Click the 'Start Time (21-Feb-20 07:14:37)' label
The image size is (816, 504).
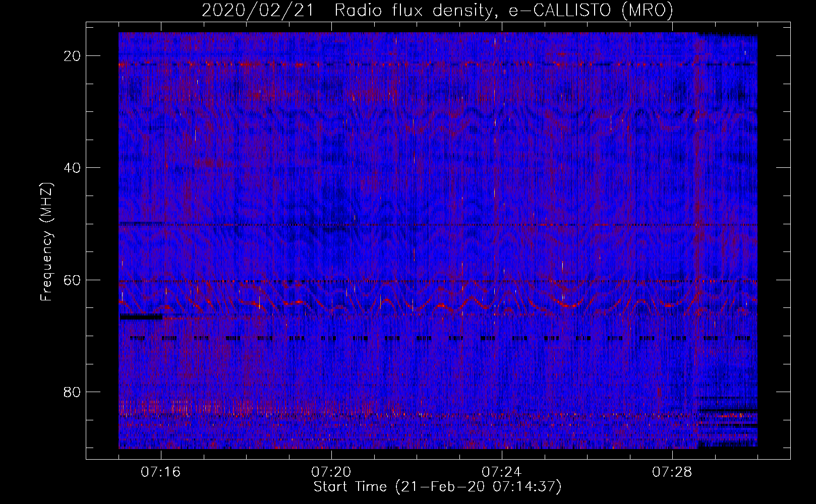pos(437,487)
